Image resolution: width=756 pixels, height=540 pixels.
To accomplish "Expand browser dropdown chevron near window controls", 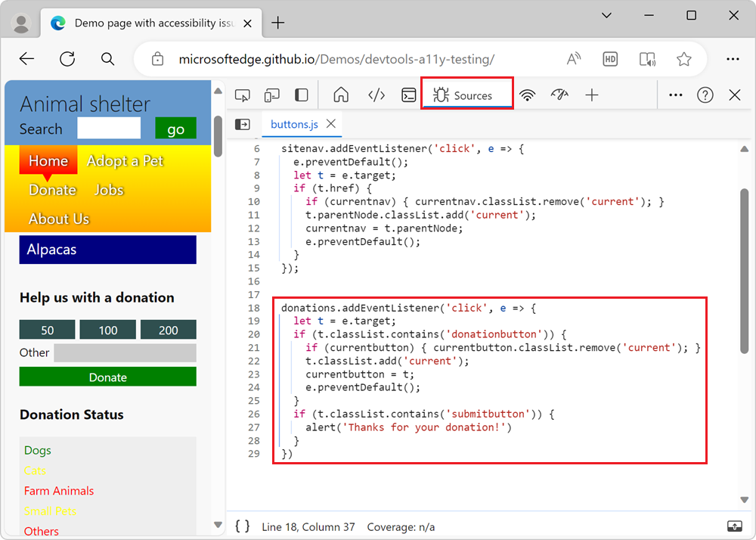I will 607,15.
